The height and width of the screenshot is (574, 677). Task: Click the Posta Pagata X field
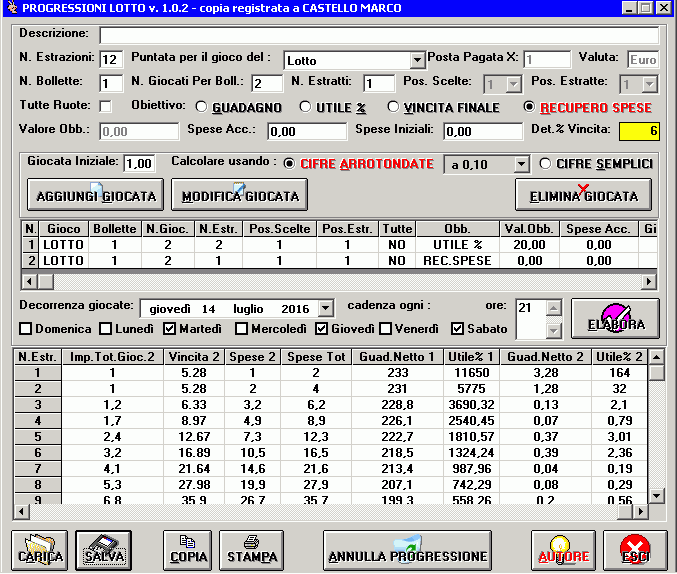[547, 60]
